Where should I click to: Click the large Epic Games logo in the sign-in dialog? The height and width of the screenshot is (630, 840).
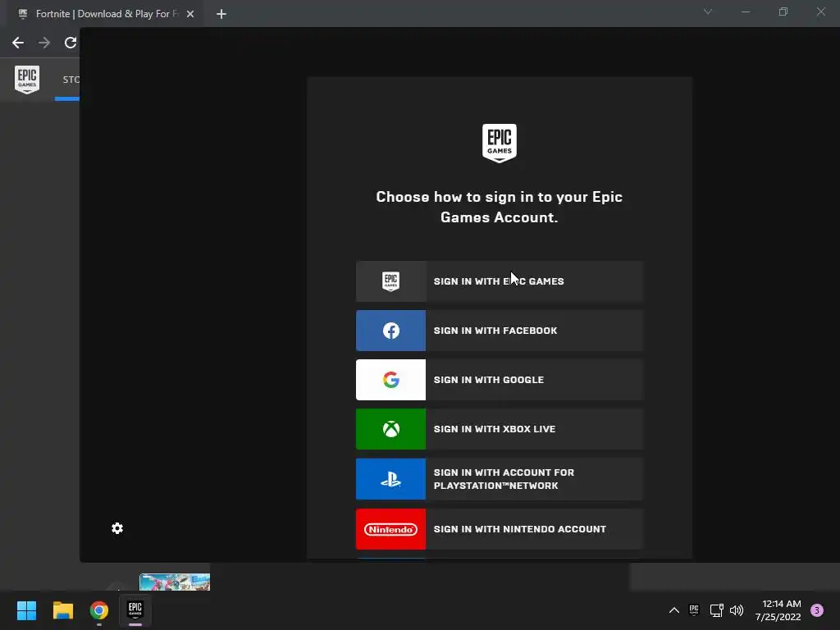(x=500, y=143)
